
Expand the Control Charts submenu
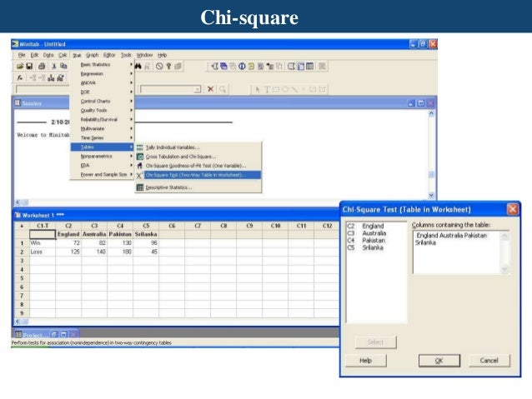[x=102, y=101]
